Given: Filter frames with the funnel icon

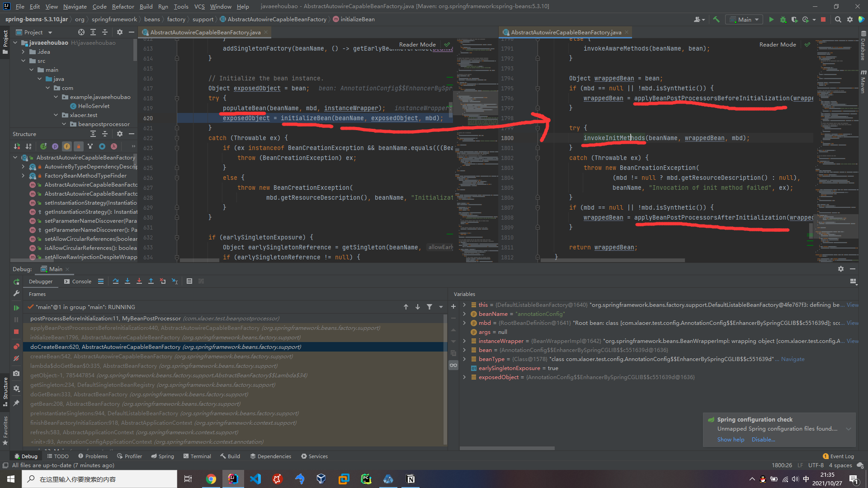Looking at the screenshot, I should 429,307.
